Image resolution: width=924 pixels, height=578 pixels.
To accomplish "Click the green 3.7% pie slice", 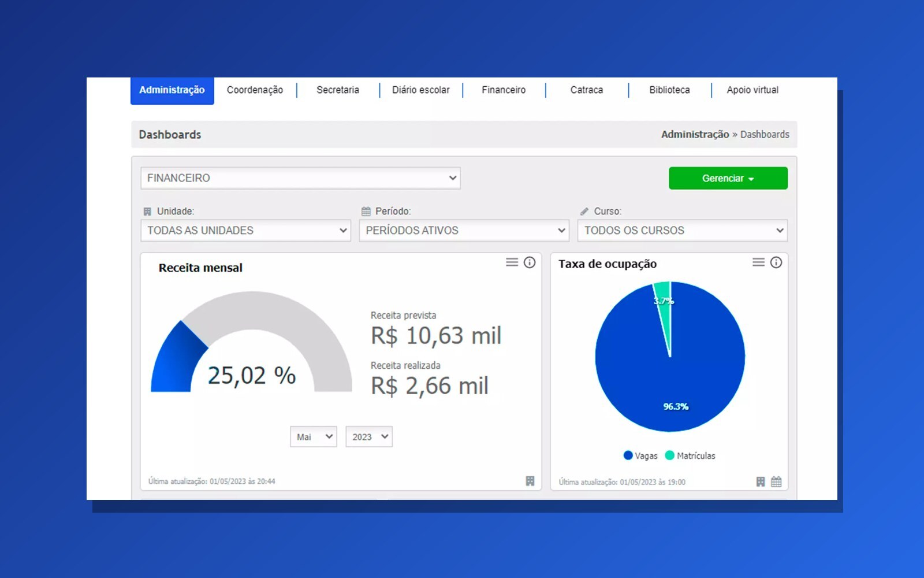I will pos(665,312).
